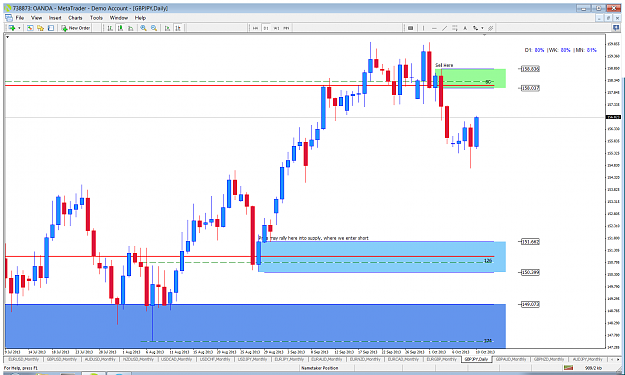Select the text label A tool
The width and height of the screenshot is (625, 375).
click(465, 28)
